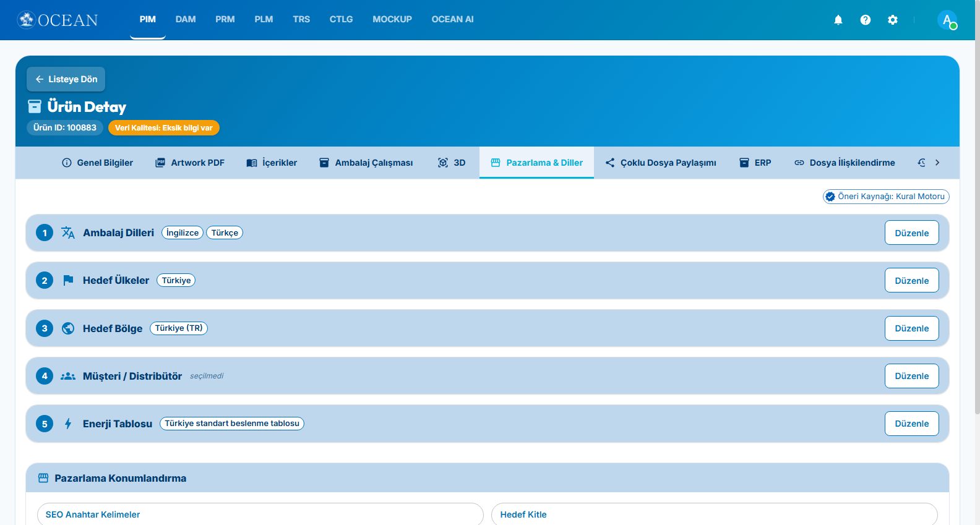Select the DAM module in top navigation
The height and width of the screenshot is (525, 980).
click(x=186, y=19)
